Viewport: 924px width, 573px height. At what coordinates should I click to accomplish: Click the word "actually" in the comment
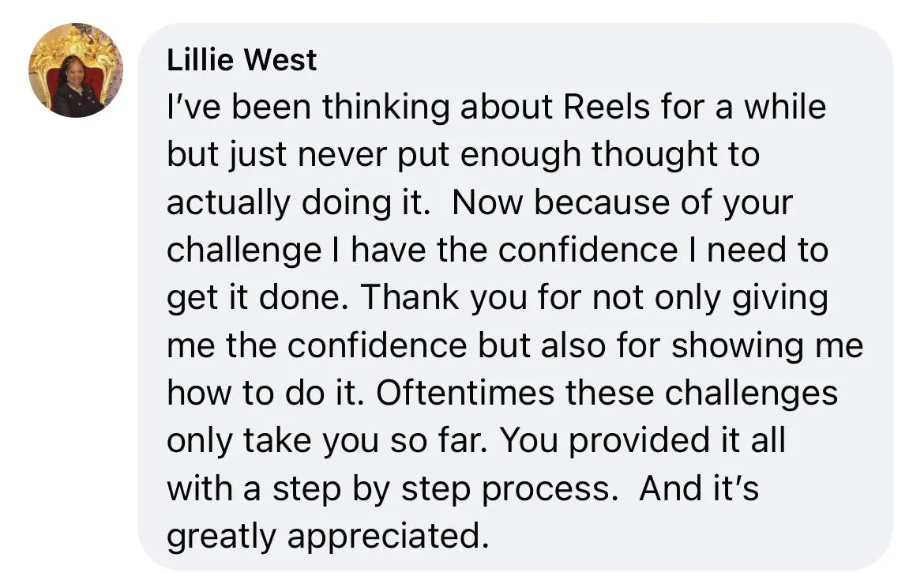click(x=229, y=202)
